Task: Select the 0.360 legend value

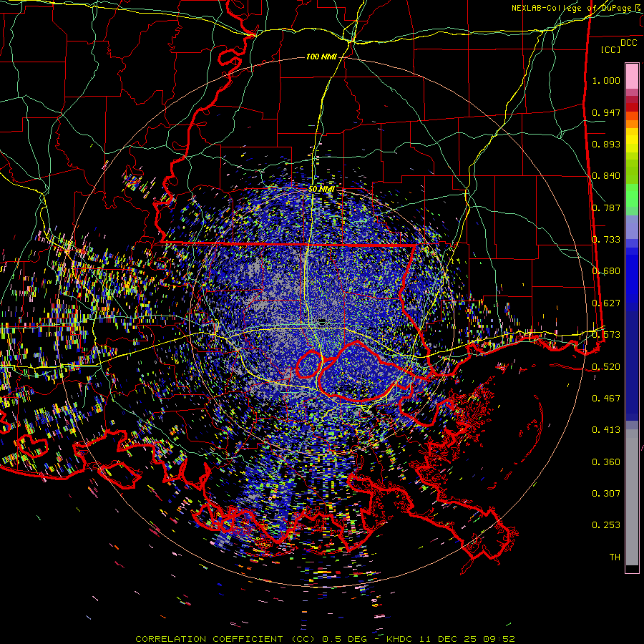Action: (x=606, y=462)
